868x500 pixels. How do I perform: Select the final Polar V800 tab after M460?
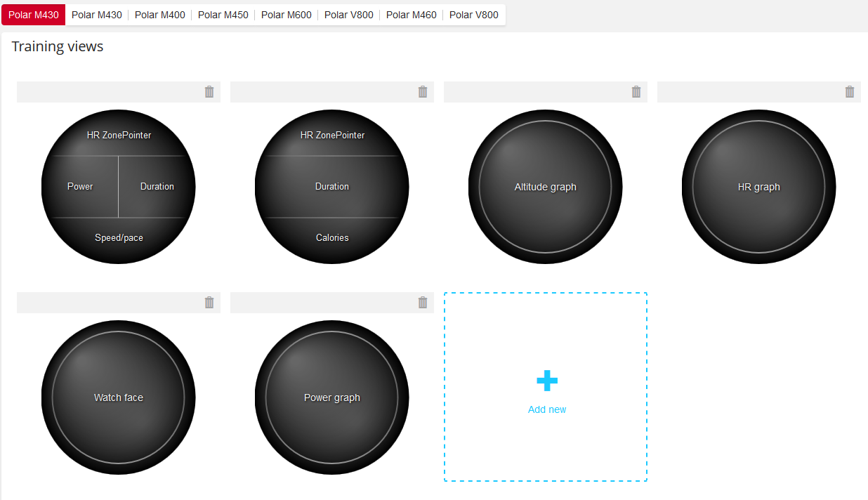pyautogui.click(x=474, y=15)
